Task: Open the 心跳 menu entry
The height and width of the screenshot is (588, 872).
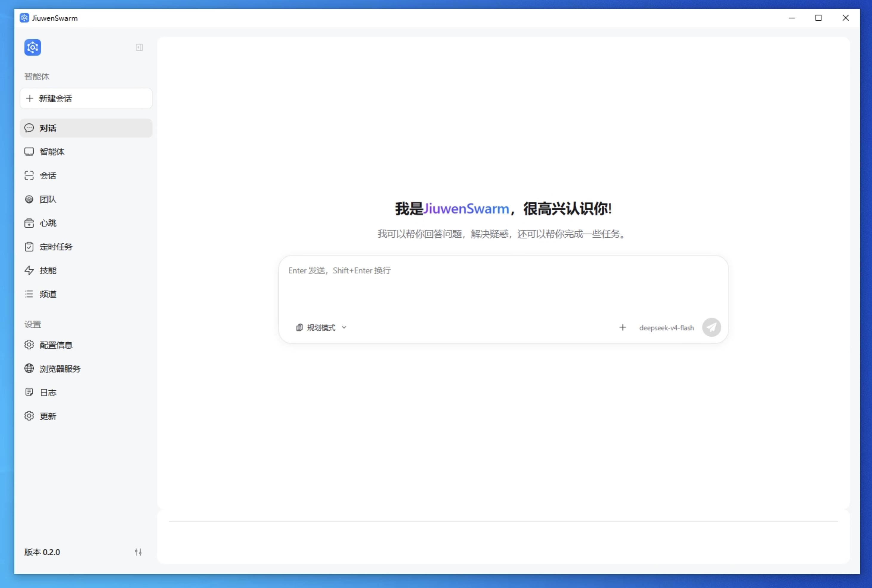Action: 86,223
